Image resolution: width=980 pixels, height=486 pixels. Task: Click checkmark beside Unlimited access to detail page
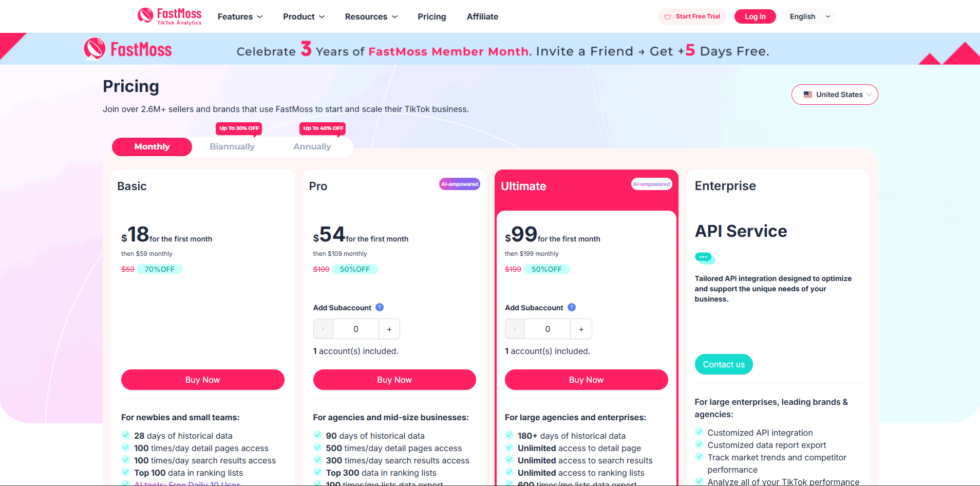click(509, 447)
